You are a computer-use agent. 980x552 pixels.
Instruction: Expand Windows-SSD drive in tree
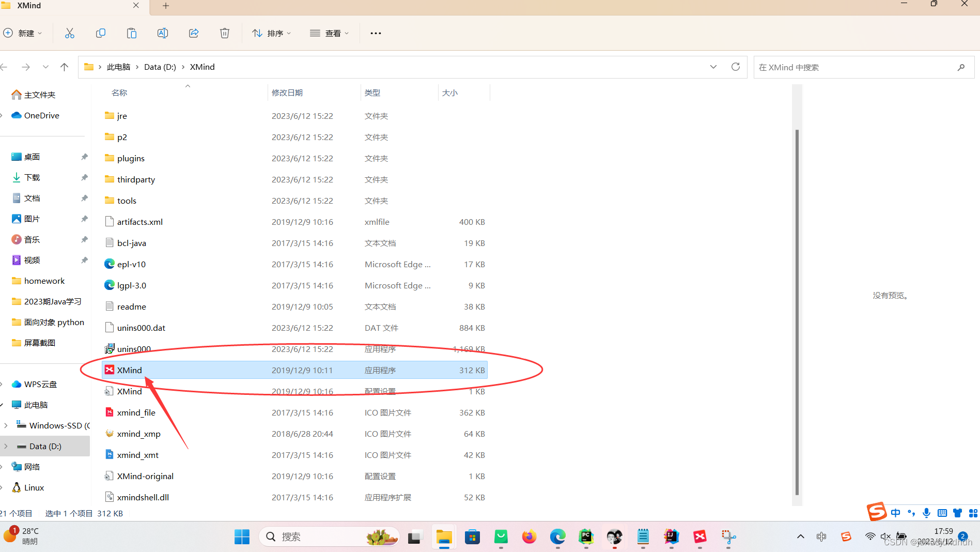click(6, 425)
